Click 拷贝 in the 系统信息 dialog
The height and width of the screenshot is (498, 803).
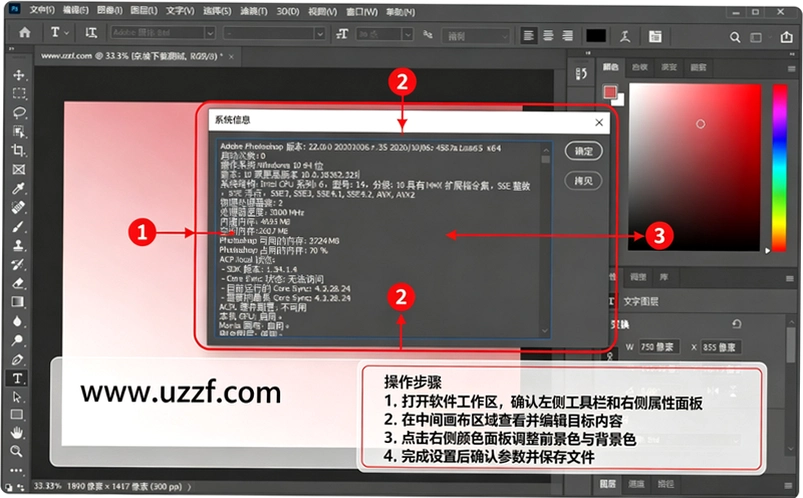583,181
